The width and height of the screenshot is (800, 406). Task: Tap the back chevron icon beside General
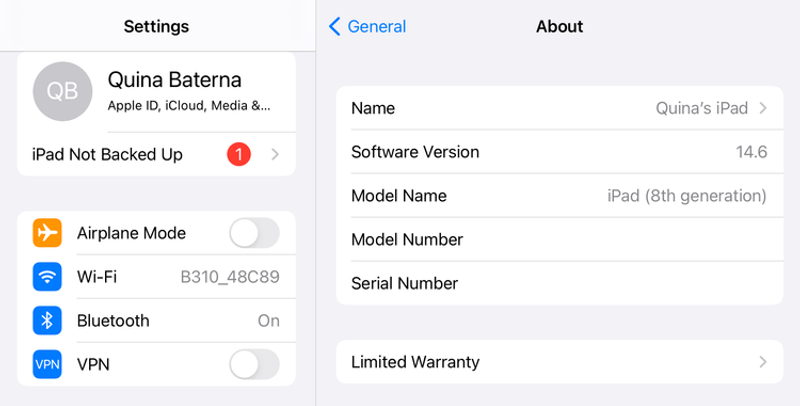tap(335, 27)
